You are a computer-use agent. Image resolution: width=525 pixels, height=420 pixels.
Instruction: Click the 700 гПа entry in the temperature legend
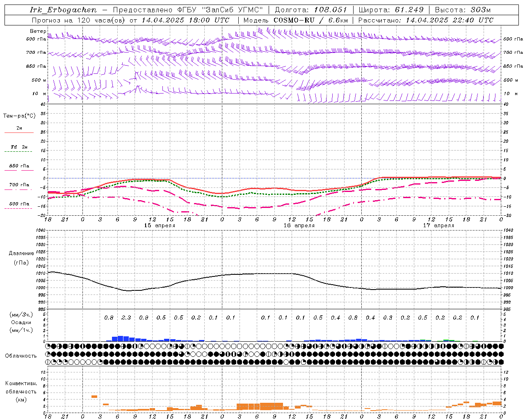click(x=19, y=185)
